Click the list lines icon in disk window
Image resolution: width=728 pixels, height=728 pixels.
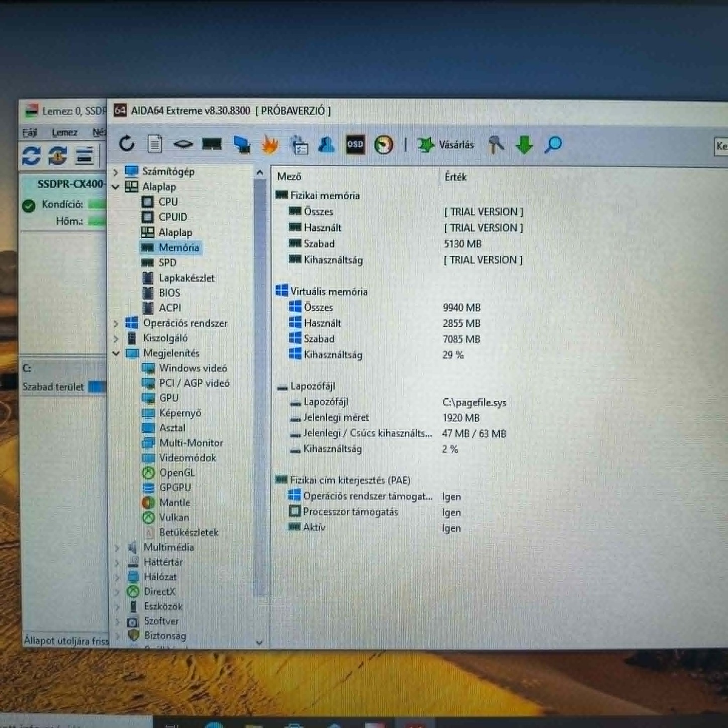(x=84, y=155)
